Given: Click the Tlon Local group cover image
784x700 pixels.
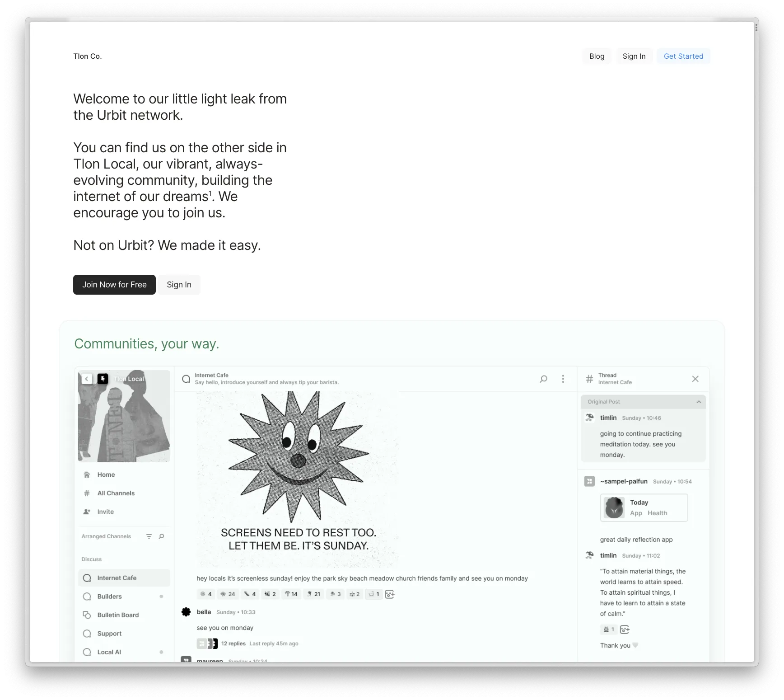Looking at the screenshot, I should point(124,416).
